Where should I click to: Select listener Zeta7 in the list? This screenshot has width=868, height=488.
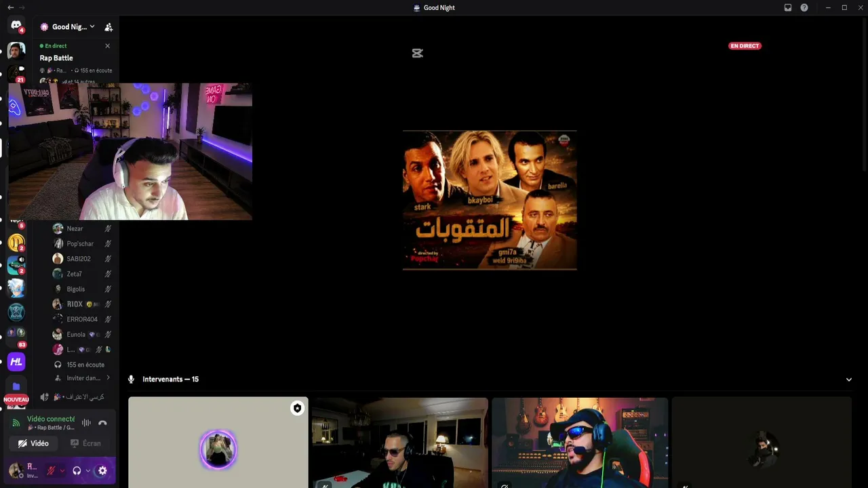(x=81, y=274)
